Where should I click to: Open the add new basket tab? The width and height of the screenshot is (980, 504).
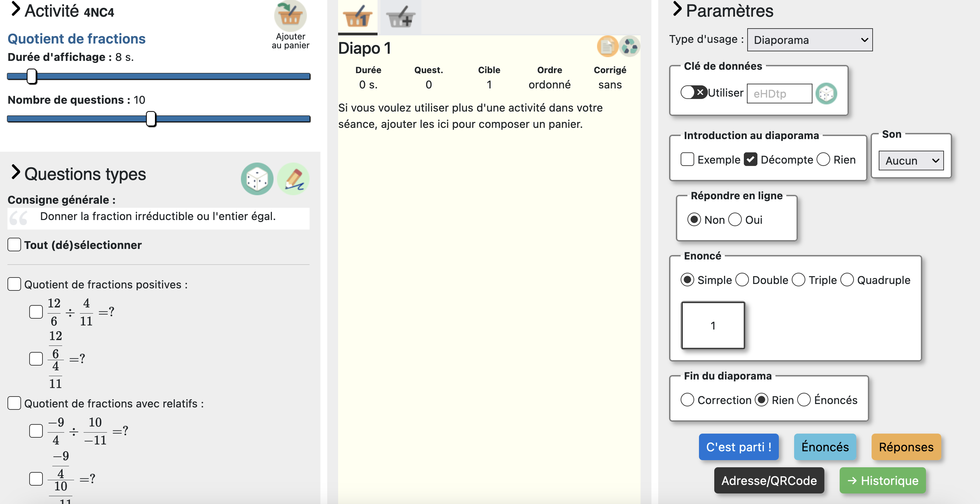point(401,17)
